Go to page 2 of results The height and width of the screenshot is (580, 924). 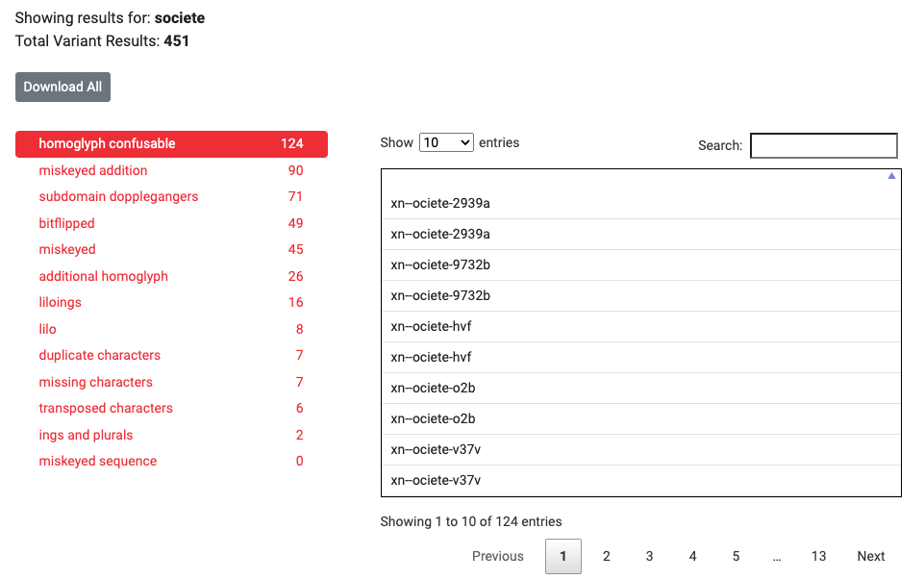607,556
